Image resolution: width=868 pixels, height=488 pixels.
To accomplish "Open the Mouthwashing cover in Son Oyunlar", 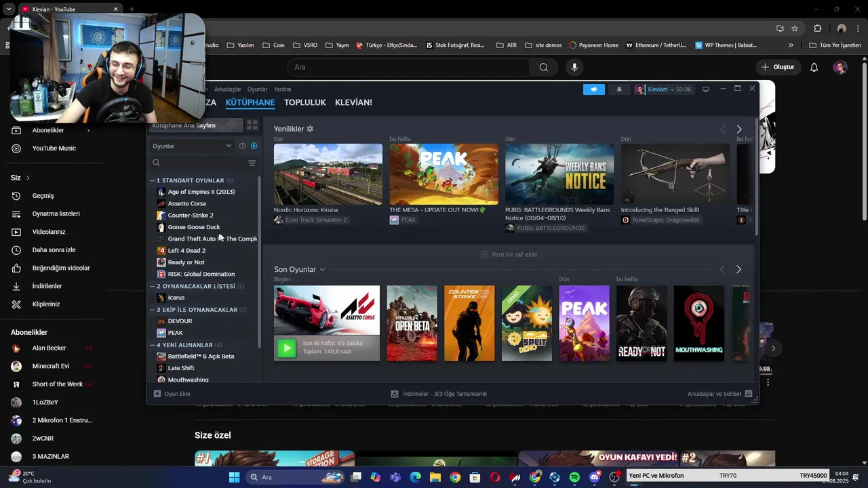I will pos(699,323).
